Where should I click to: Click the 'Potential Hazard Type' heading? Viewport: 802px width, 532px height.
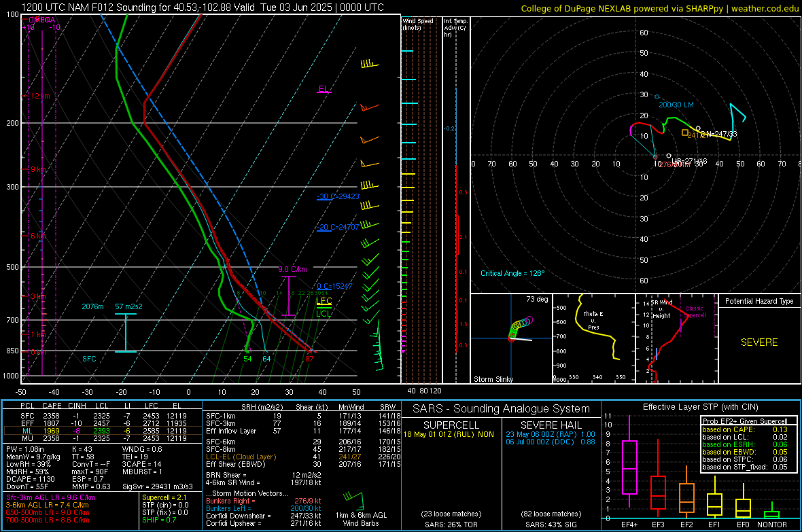pos(759,301)
